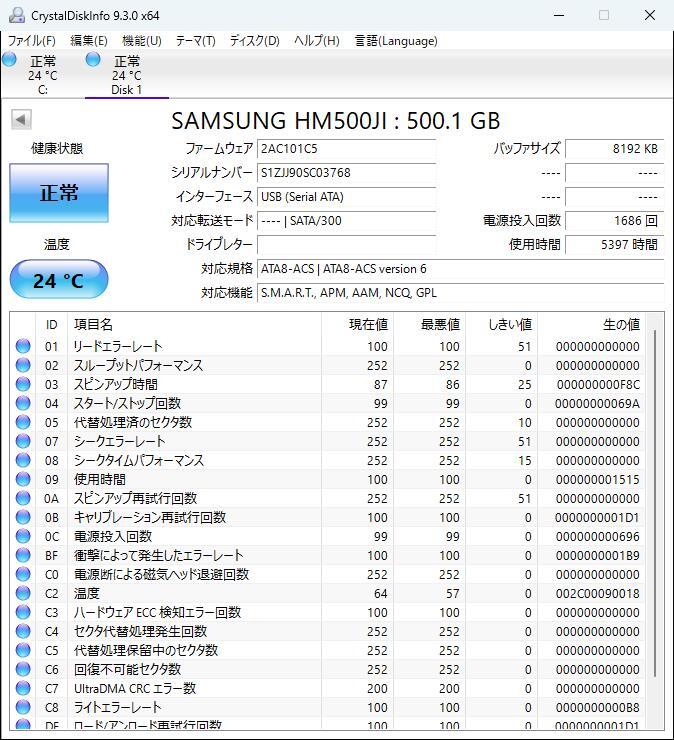
Task: Open the ヘルプ(H) menu
Action: tap(317, 41)
